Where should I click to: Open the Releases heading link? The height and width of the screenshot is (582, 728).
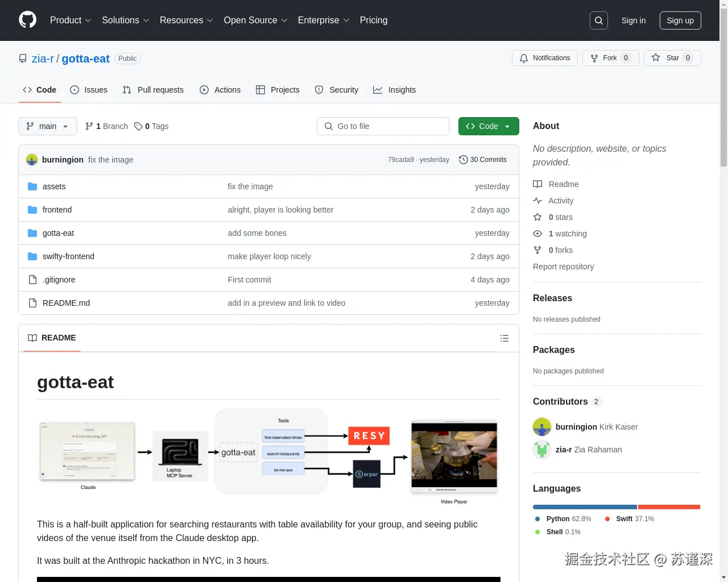coord(552,298)
